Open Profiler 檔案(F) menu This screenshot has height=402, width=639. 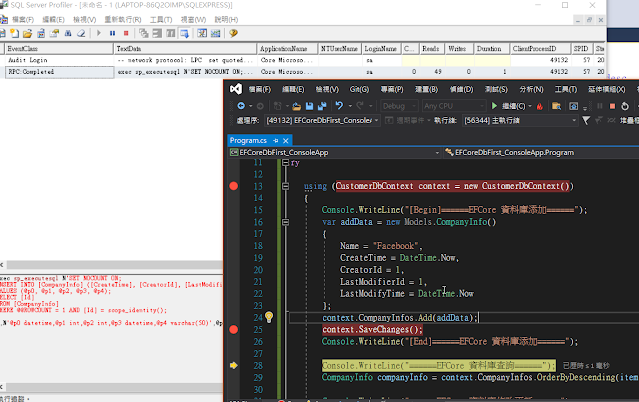click(x=23, y=20)
